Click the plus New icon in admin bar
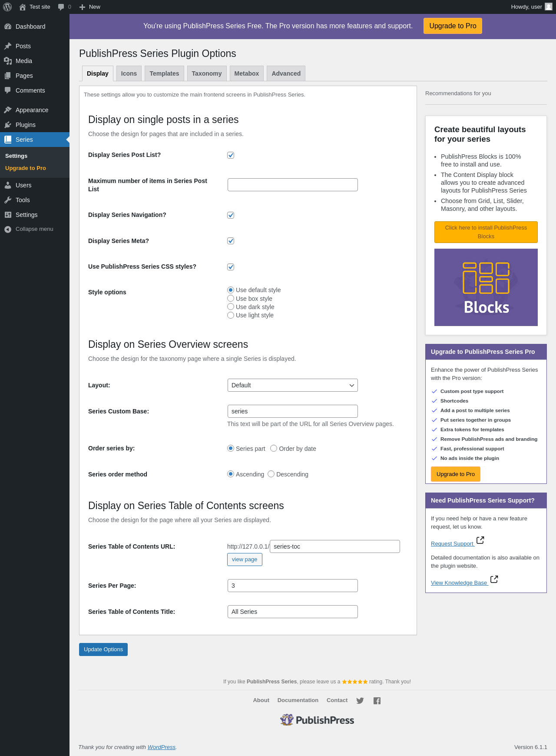556x756 pixels. (82, 7)
